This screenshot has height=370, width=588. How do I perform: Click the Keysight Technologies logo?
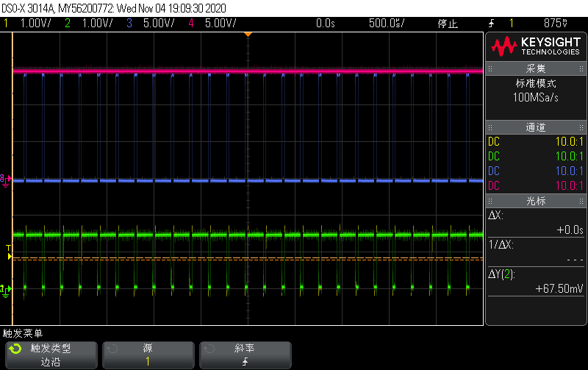point(536,47)
